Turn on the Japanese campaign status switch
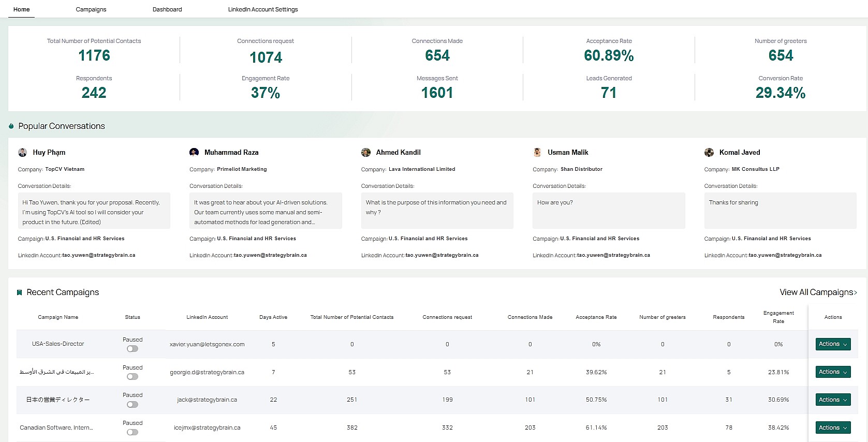Viewport: 868px width, 442px height. [133, 405]
